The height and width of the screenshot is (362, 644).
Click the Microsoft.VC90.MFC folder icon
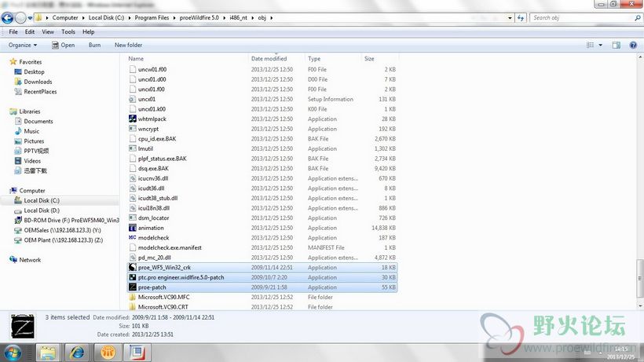coord(132,297)
